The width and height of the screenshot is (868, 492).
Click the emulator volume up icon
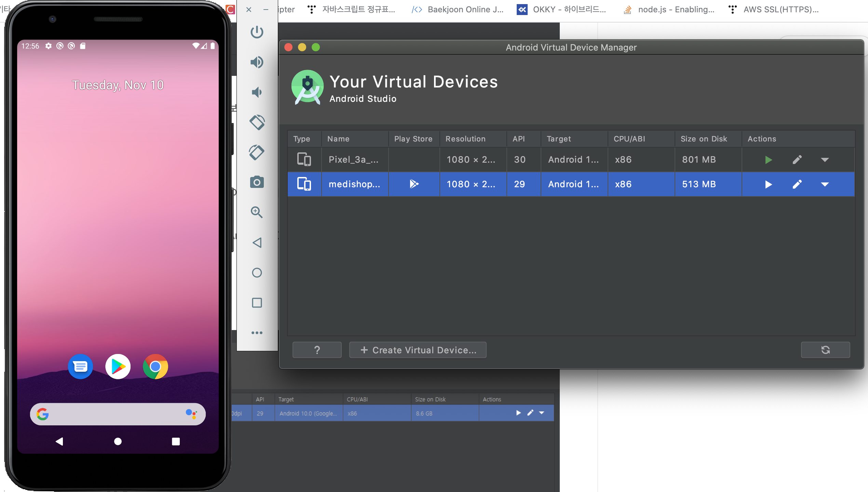pos(257,62)
